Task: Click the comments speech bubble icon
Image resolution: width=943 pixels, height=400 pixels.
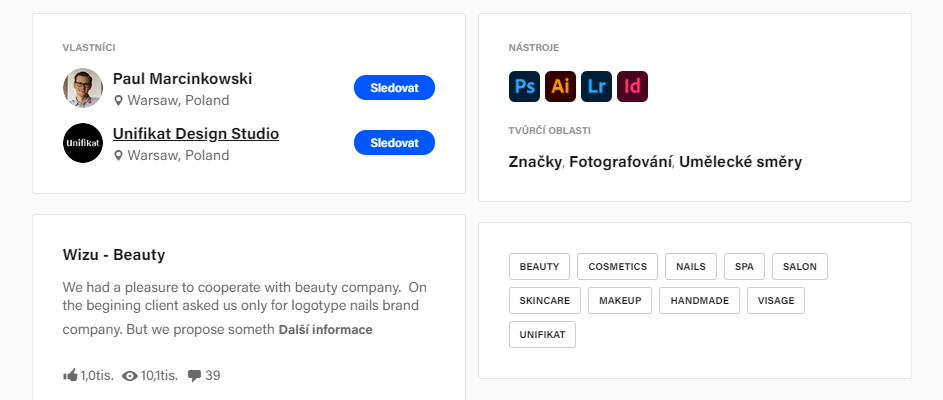Action: point(194,377)
